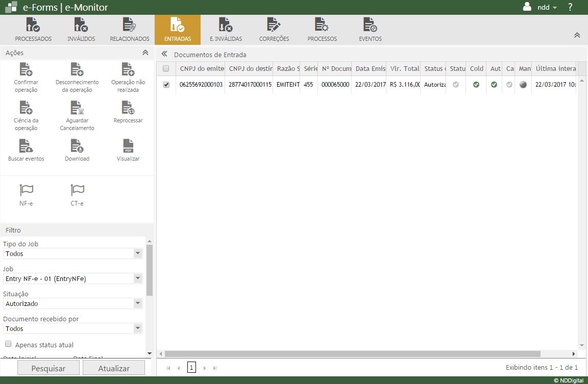Click the Pesquisar button
This screenshot has height=384, width=588.
(x=48, y=368)
